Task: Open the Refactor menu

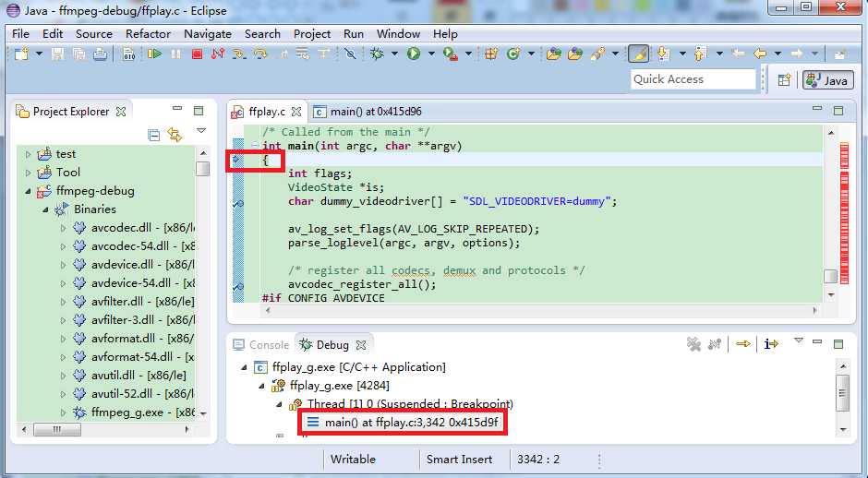Action: pyautogui.click(x=148, y=34)
